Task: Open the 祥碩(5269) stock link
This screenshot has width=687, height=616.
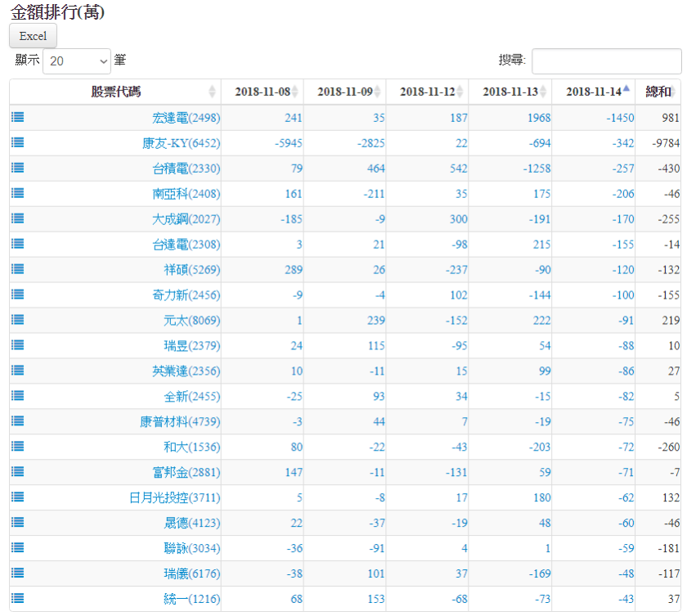Action: [191, 270]
